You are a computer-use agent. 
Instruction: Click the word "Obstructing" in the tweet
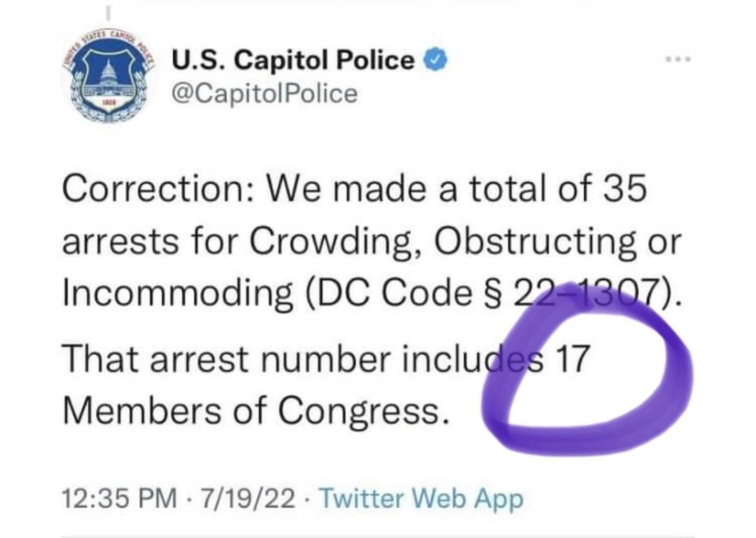535,242
